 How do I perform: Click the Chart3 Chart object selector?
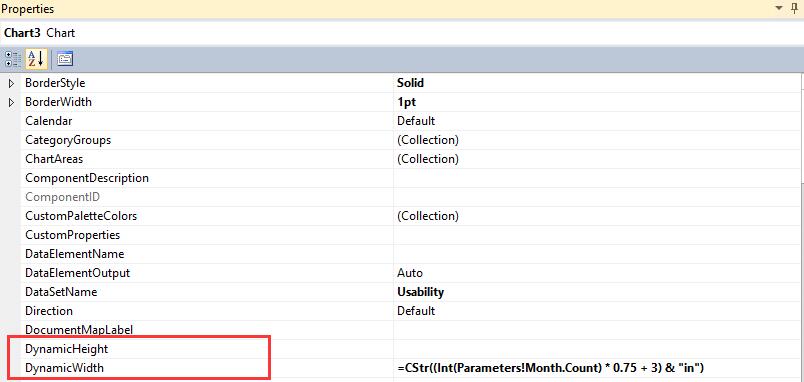(402, 33)
